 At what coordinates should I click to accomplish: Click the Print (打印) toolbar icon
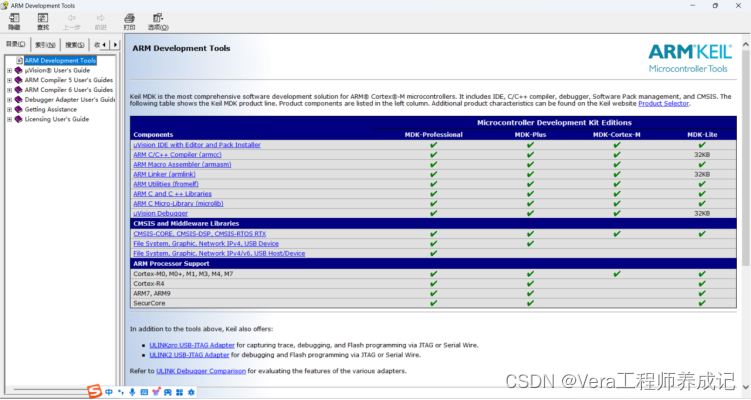tap(129, 21)
